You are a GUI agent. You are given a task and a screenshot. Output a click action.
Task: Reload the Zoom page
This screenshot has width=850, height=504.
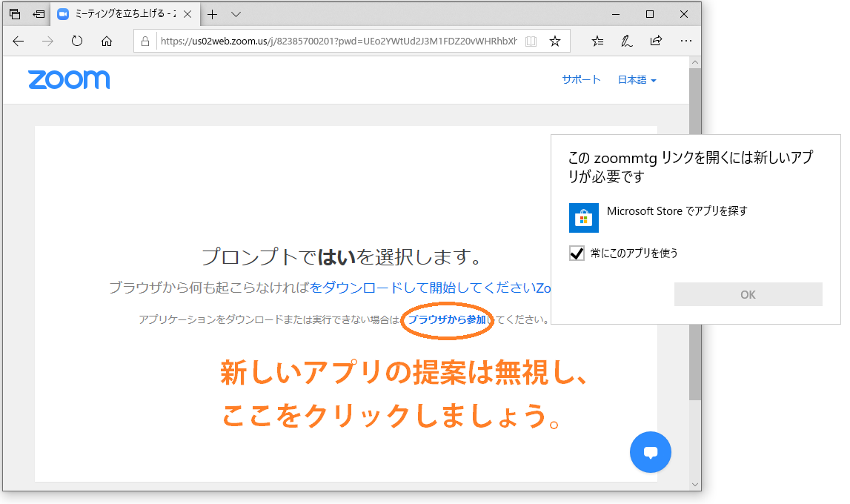[77, 42]
